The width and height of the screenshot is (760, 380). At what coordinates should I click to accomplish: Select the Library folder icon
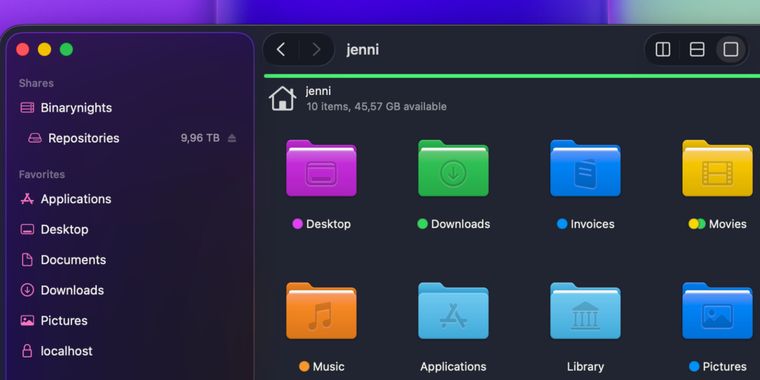click(x=586, y=311)
